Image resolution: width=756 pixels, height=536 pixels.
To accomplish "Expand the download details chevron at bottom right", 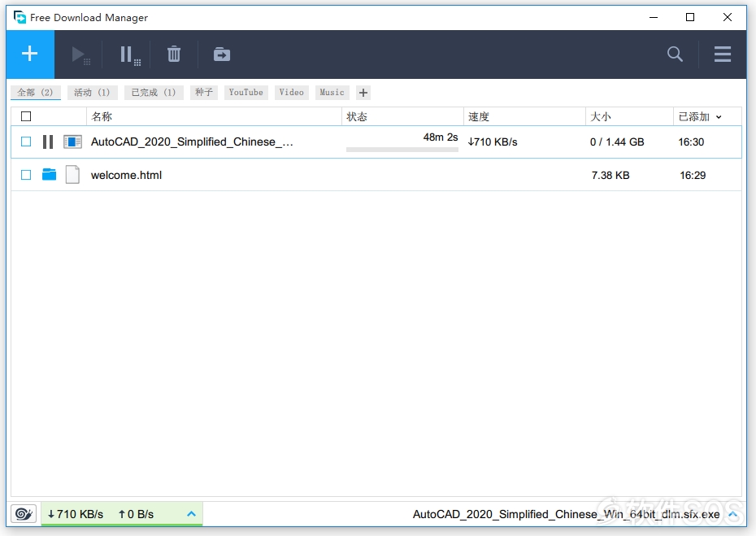I will click(733, 514).
